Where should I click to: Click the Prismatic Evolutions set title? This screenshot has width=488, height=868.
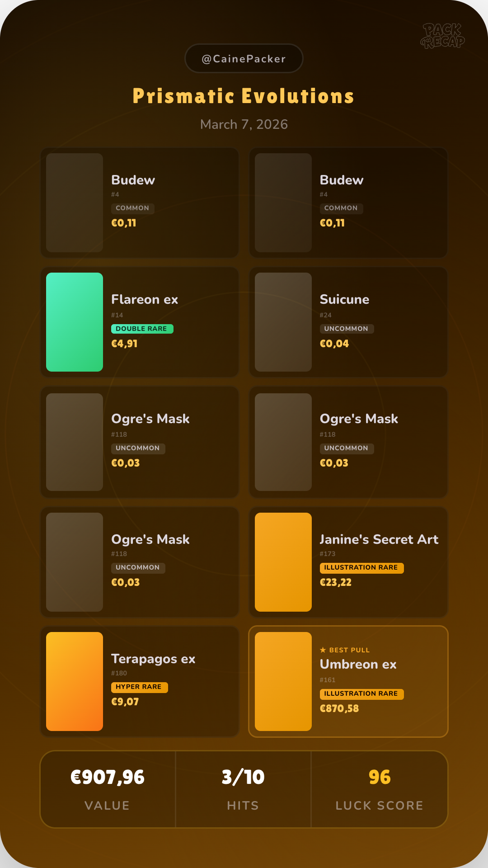(244, 96)
